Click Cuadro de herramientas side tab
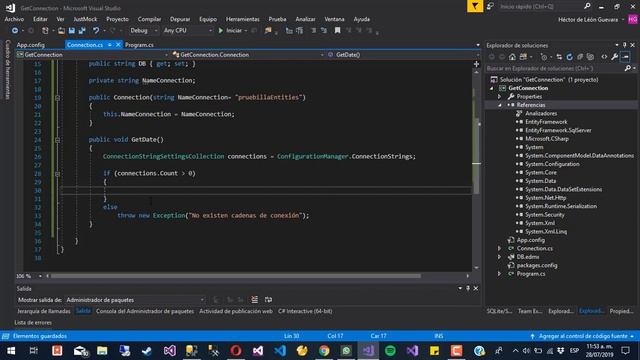The height and width of the screenshot is (360, 640). (7, 69)
